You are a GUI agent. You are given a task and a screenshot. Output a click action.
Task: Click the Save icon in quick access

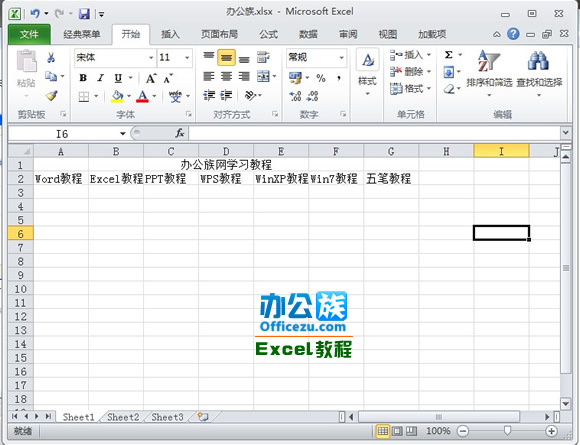click(x=84, y=14)
